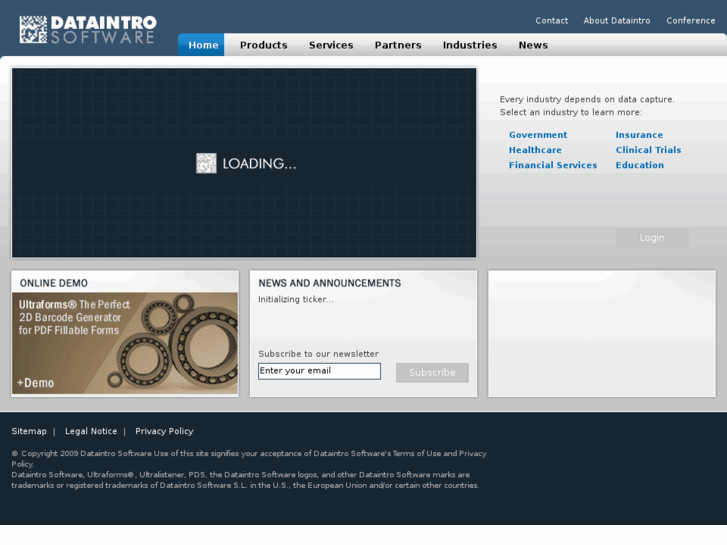Viewport: 727px width, 545px height.
Task: Open the Industries menu
Action: (470, 45)
